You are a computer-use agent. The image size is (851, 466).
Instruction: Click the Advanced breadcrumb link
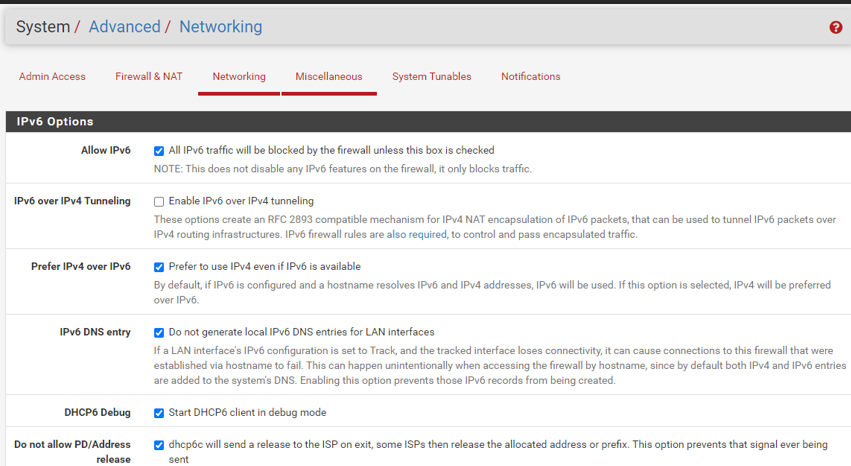tap(125, 27)
